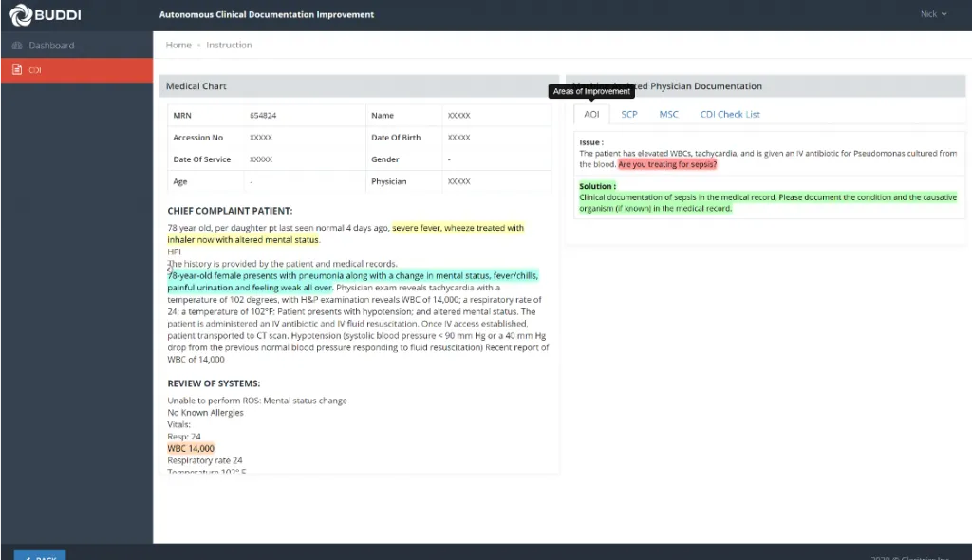972x560 pixels.
Task: Click the orange highlighted WBC 14,000 text
Action: (x=191, y=448)
